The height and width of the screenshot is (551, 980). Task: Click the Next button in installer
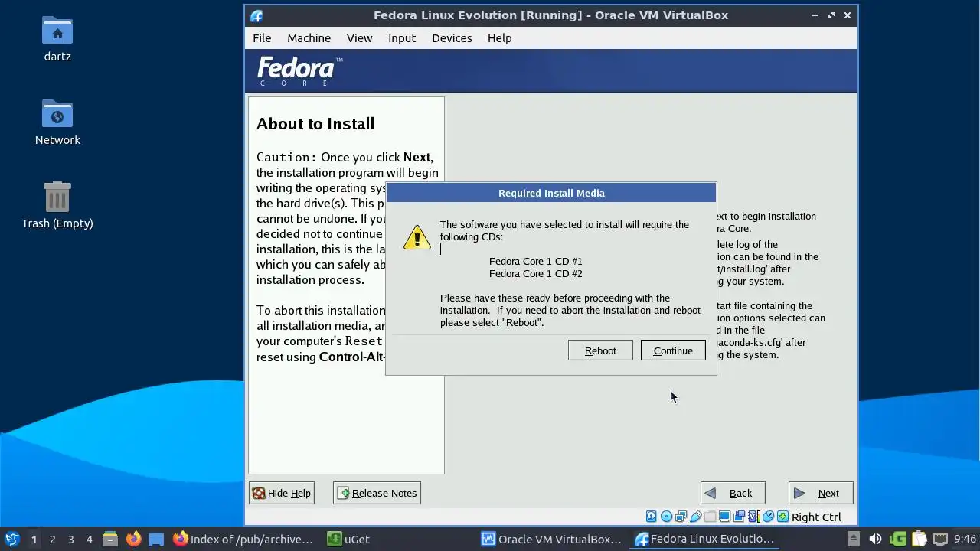coord(821,493)
